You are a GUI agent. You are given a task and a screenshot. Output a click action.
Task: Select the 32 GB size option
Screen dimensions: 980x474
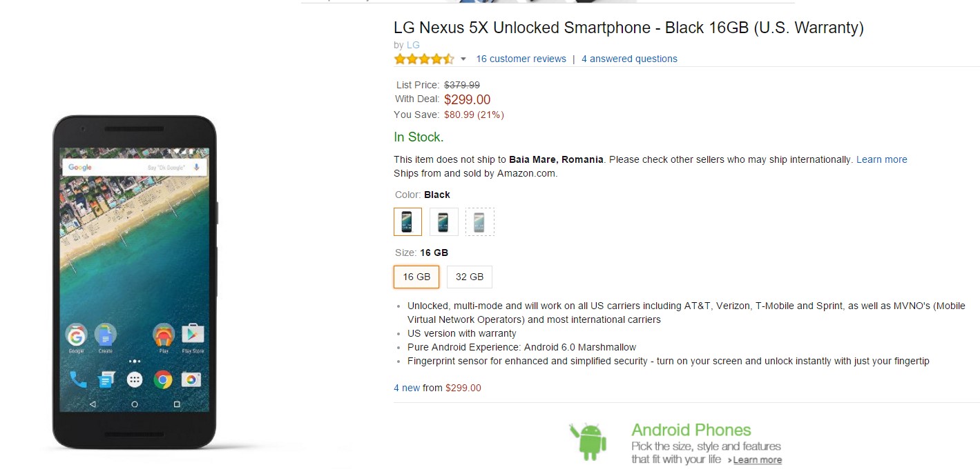(470, 277)
